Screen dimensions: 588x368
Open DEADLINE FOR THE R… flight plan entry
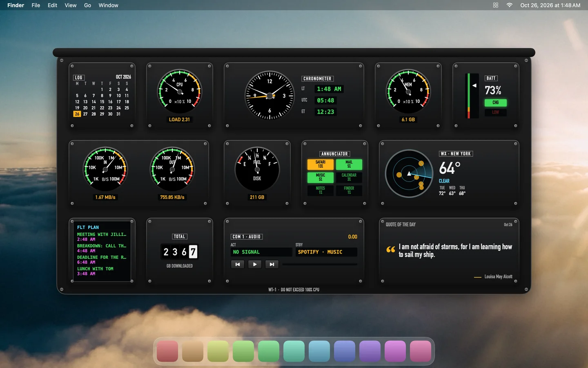click(102, 260)
